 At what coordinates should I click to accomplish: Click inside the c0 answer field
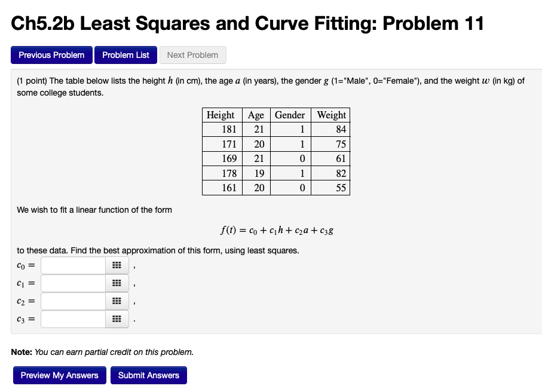point(72,265)
